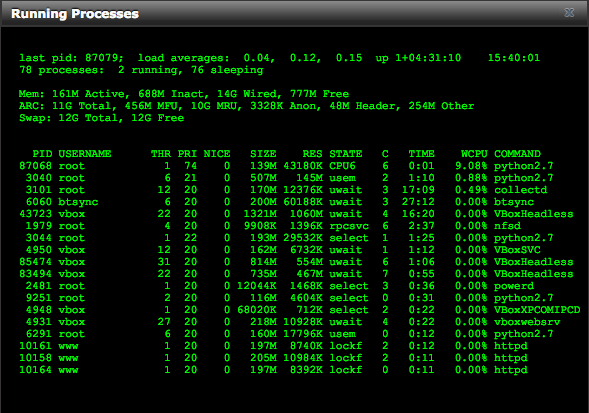This screenshot has height=413, width=589.
Task: Click PID 4950 in the list
Action: (39, 250)
